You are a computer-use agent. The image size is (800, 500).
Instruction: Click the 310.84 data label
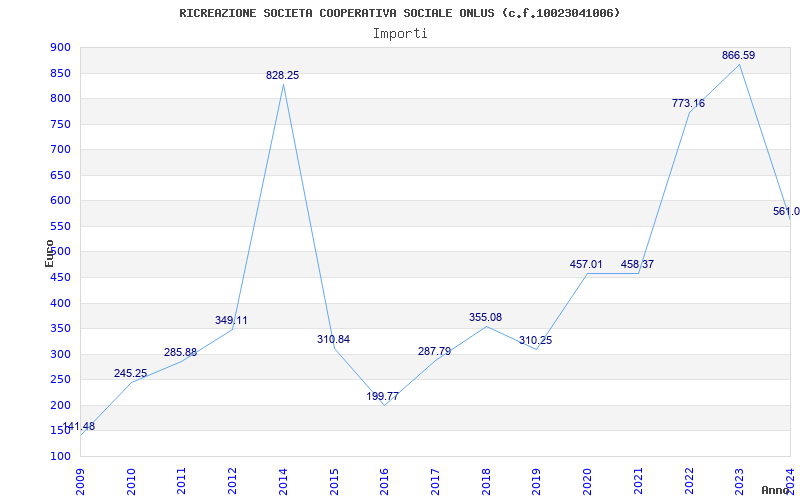333,339
